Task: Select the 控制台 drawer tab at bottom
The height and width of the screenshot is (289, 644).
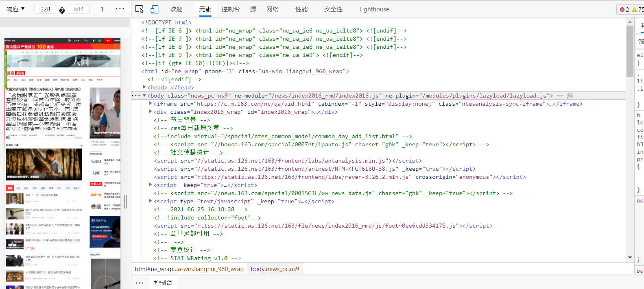Action: [163, 283]
